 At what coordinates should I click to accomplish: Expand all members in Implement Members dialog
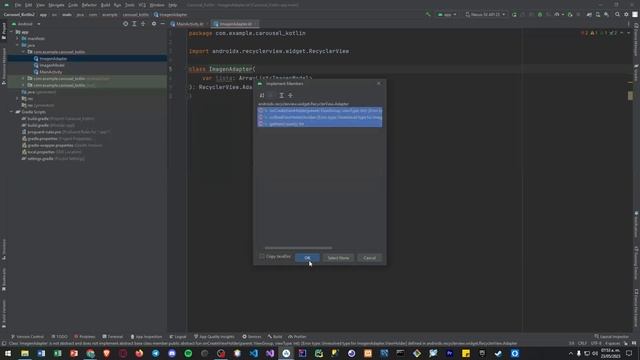281,95
